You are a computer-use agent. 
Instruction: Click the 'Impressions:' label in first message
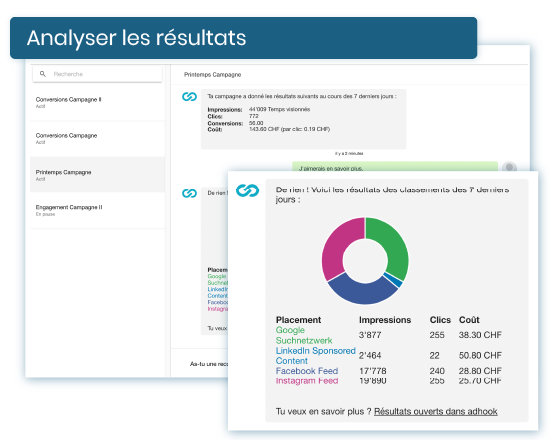coord(225,109)
